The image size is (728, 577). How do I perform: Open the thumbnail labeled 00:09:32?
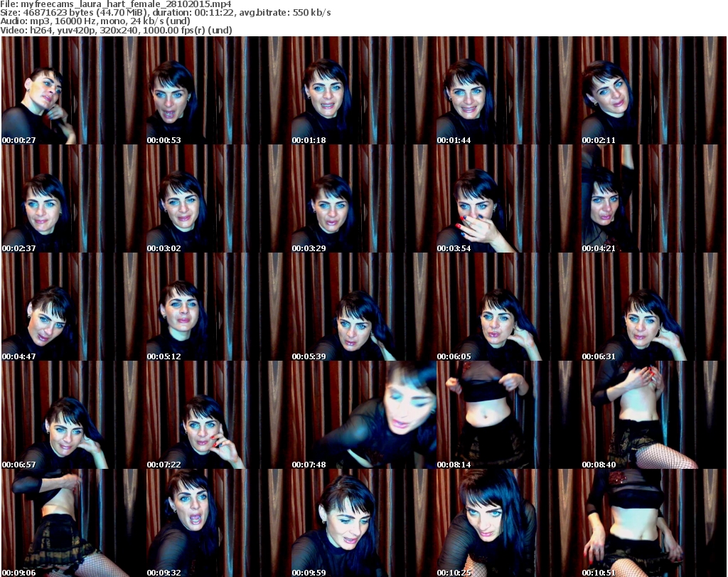219,523
